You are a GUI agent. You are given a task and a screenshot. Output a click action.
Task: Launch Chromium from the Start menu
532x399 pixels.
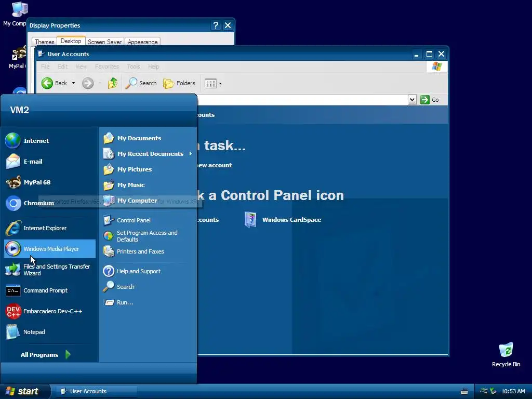pyautogui.click(x=49, y=203)
